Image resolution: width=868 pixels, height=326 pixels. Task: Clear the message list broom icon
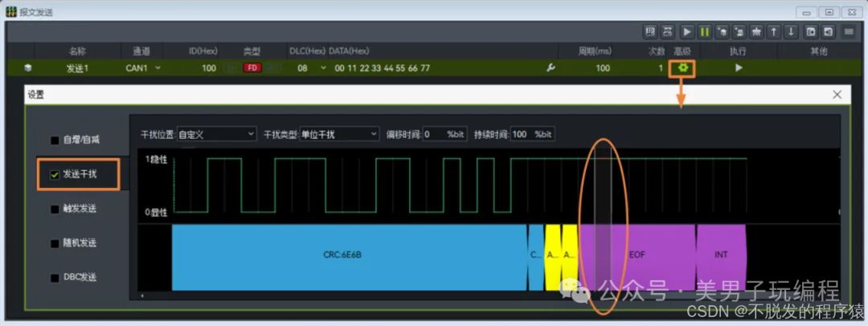(756, 32)
